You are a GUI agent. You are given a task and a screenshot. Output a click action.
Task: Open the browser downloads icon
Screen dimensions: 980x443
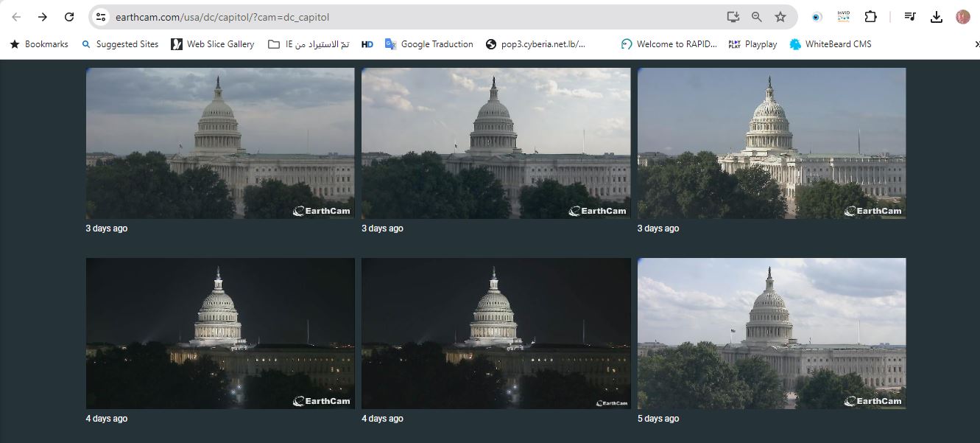pyautogui.click(x=937, y=17)
